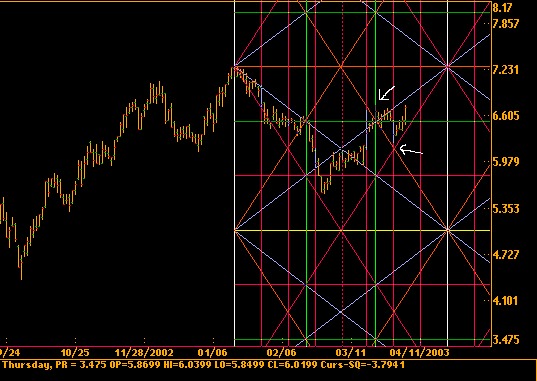The image size is (537, 381).
Task: Click the 5.979 price axis label
Action: coord(506,161)
